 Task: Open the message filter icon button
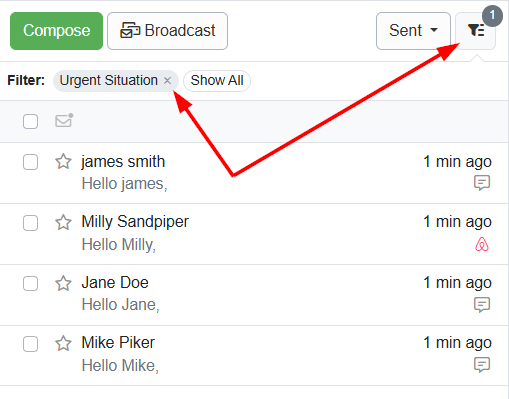[475, 31]
